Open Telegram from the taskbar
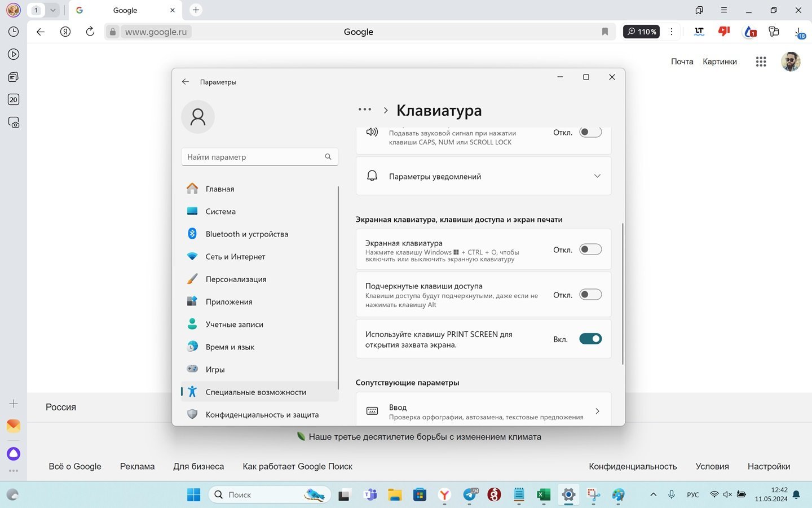 [x=470, y=494]
